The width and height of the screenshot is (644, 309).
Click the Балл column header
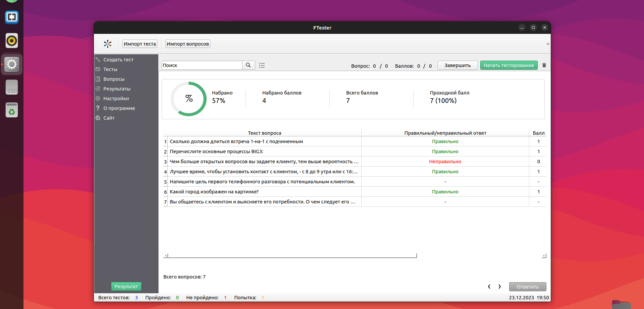(538, 133)
